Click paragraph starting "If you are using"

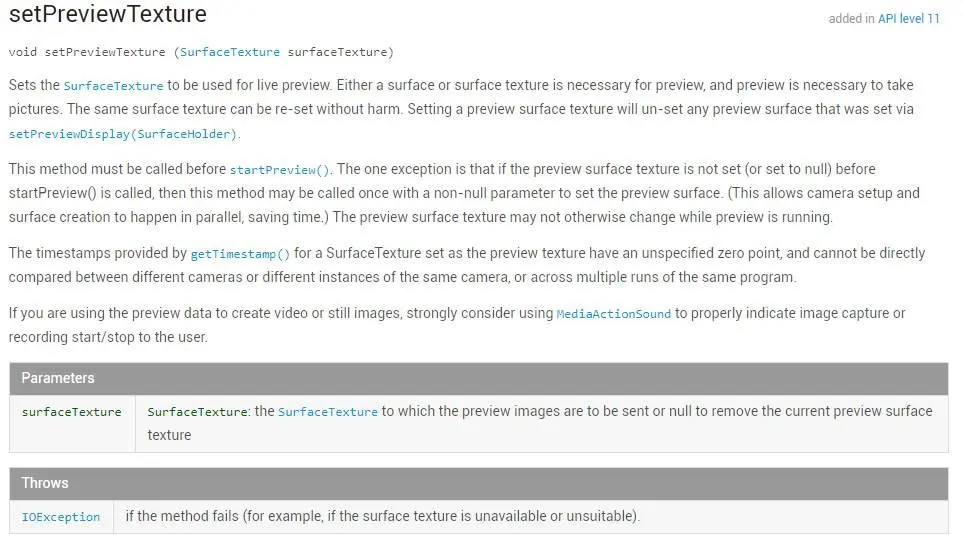(457, 325)
